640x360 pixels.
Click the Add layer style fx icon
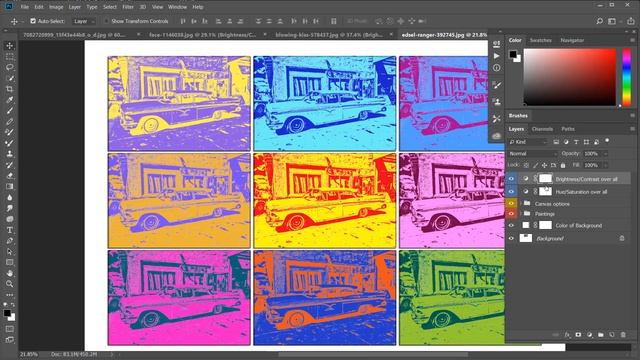(567, 335)
